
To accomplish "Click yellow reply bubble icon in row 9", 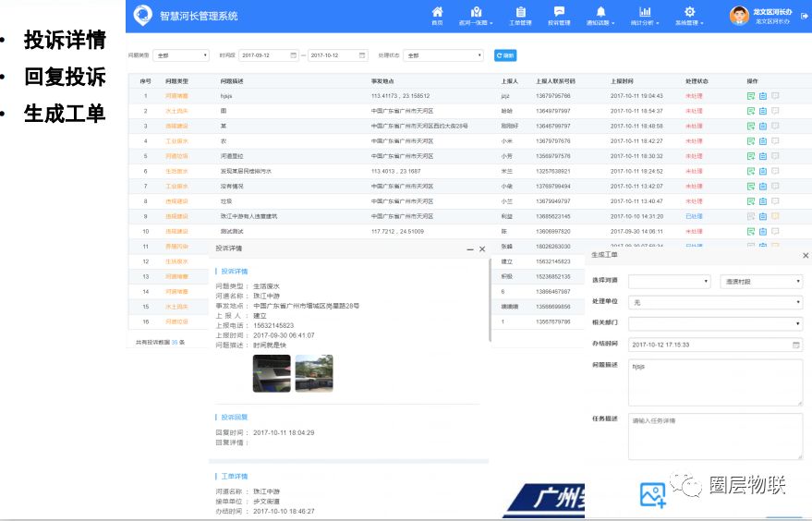I will (775, 216).
